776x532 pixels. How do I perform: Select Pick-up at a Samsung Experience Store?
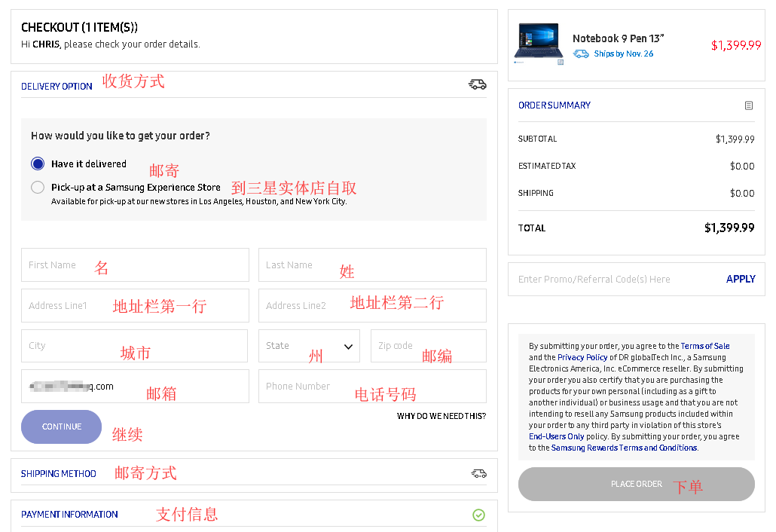click(x=38, y=188)
